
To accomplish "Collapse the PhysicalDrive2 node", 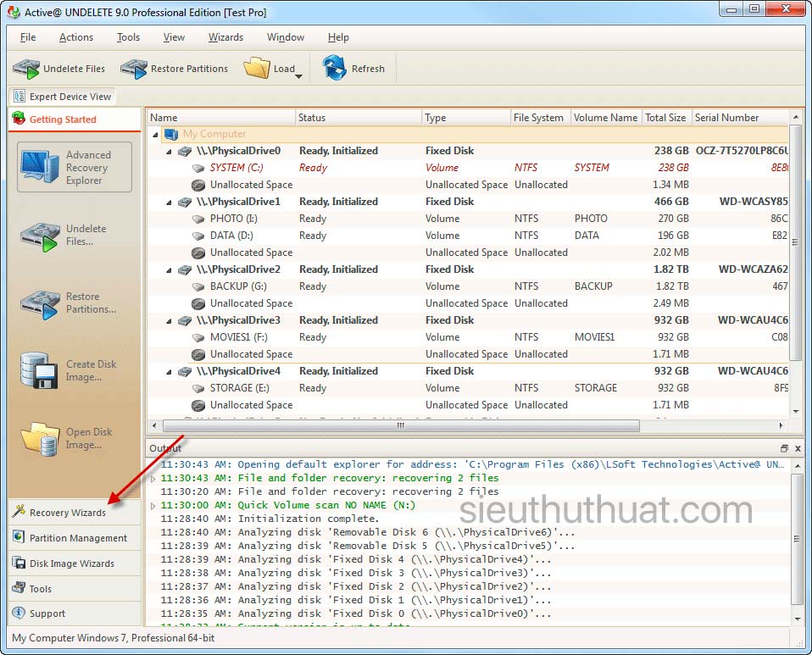I will (169, 270).
